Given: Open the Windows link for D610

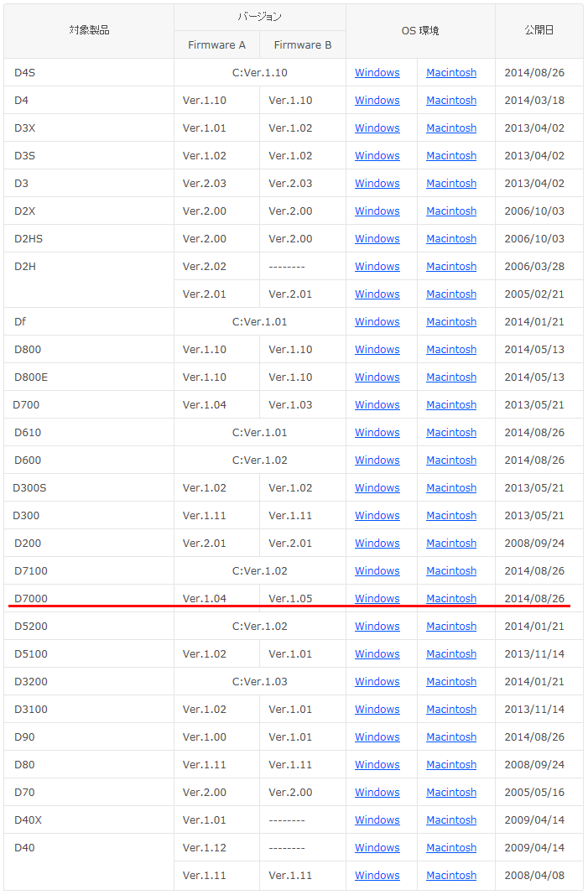Looking at the screenshot, I should (377, 432).
